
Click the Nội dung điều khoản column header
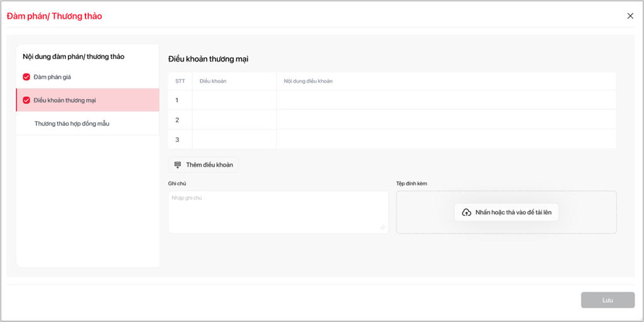pos(308,81)
